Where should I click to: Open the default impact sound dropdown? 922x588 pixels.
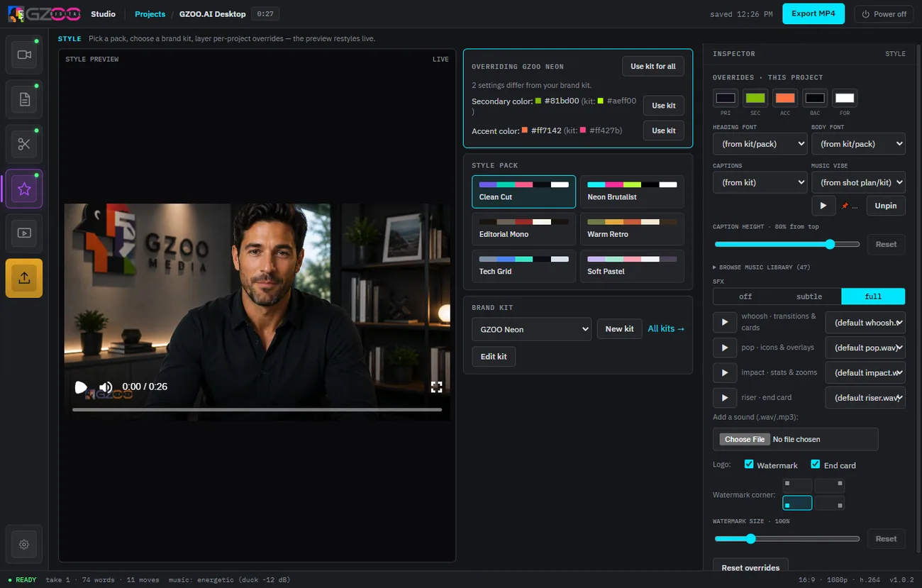(865, 372)
